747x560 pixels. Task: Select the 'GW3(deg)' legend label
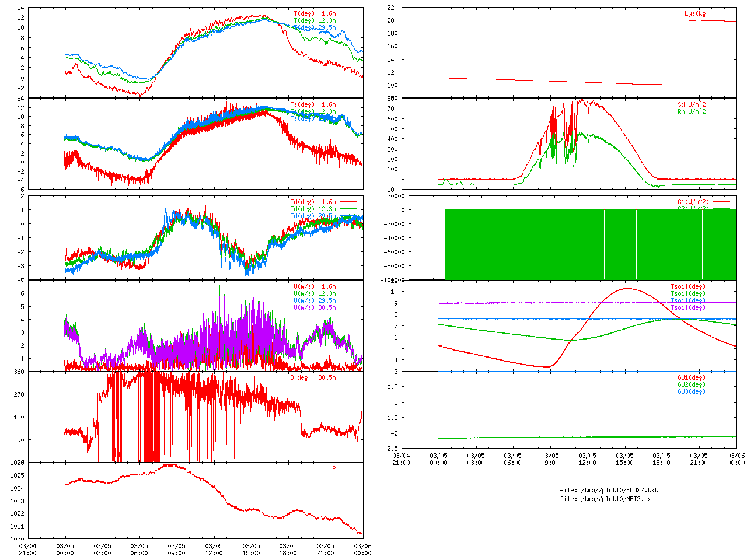[x=692, y=391]
